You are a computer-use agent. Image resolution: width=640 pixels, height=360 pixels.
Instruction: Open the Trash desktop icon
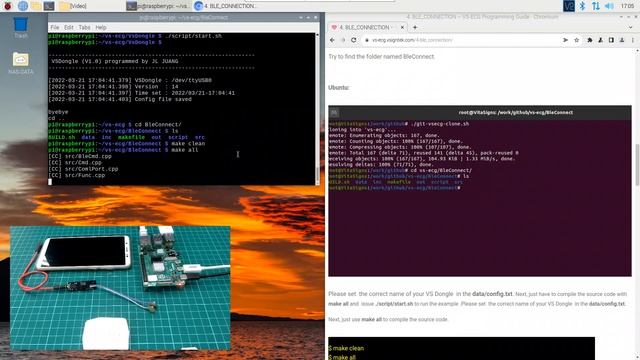pyautogui.click(x=20, y=27)
